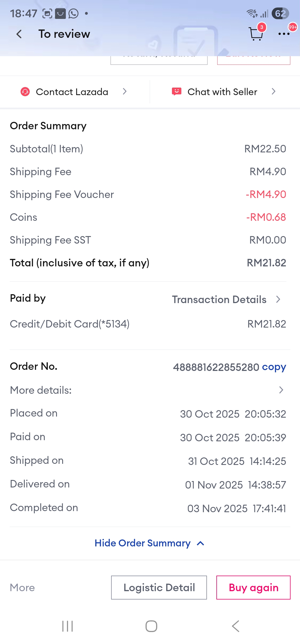Expand More details chevron arrow
300x644 pixels.
[x=281, y=390]
